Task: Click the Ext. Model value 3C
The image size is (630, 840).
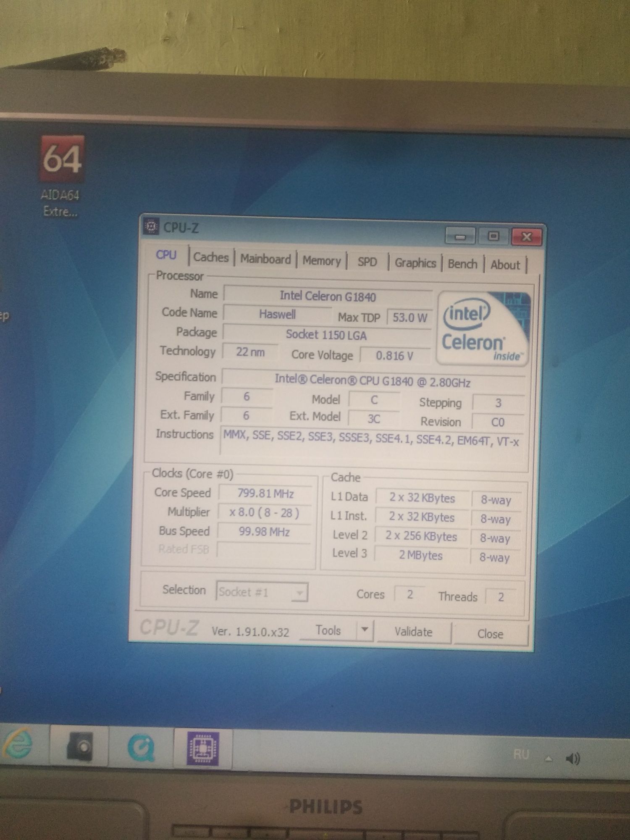Action: click(x=374, y=418)
